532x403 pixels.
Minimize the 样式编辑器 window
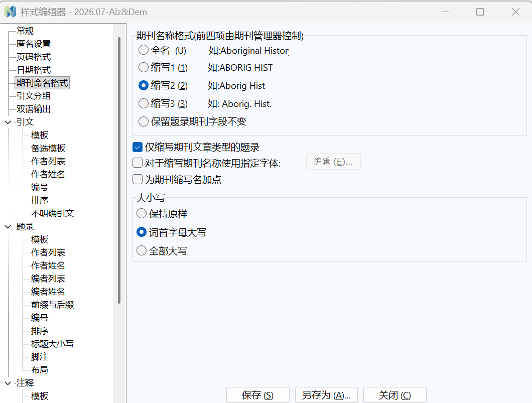(446, 12)
